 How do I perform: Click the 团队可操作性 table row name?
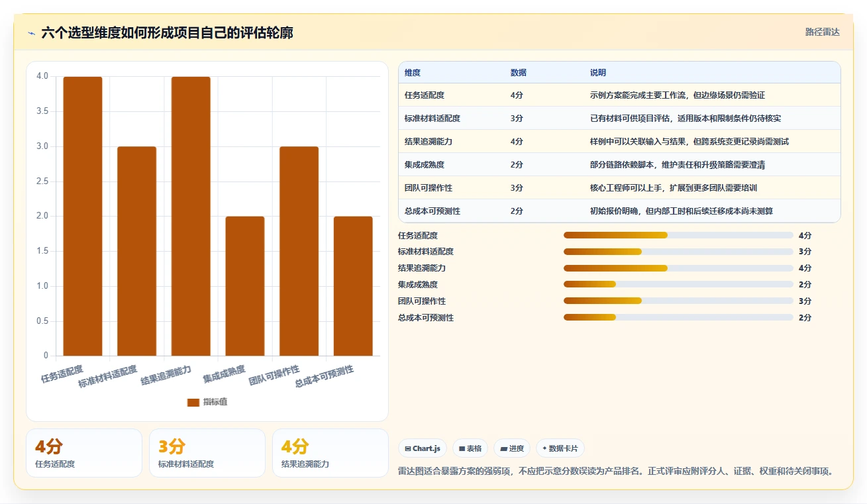tap(428, 188)
